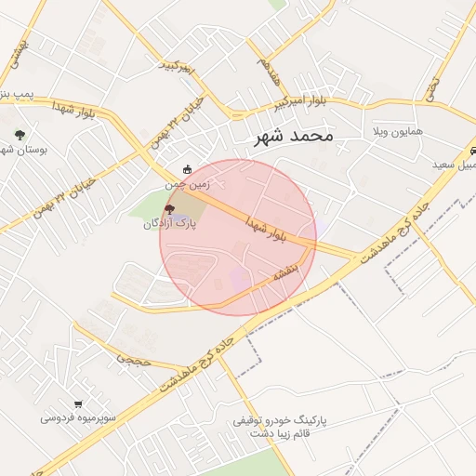
Task: Click the پارکینگ خودرو توقیفی place label
Action: 280,420
